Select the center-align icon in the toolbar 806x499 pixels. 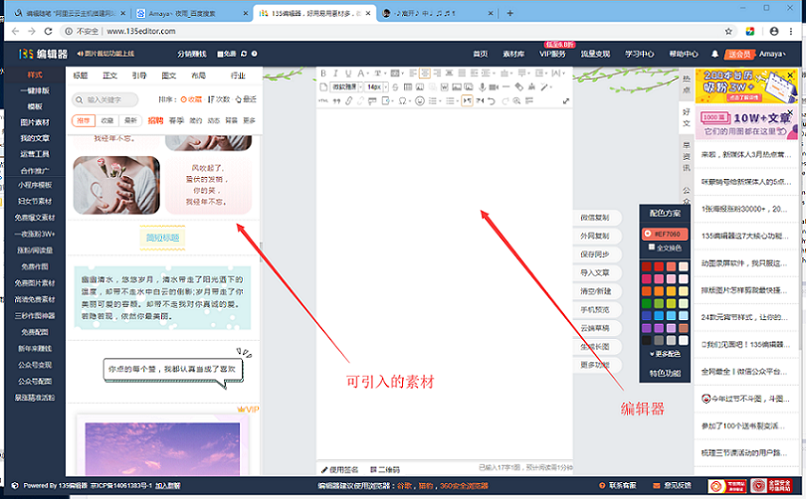point(425,73)
